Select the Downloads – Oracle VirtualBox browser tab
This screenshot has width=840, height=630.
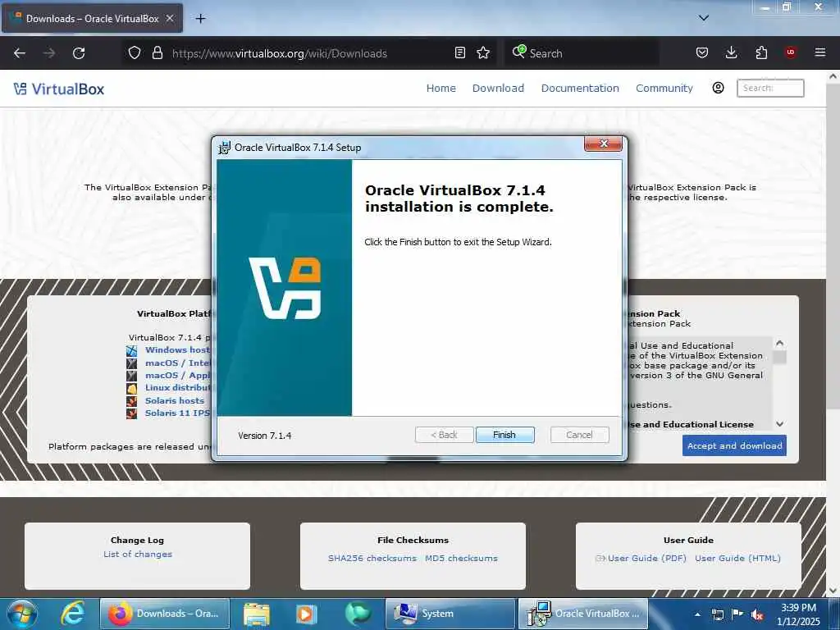tap(92, 18)
